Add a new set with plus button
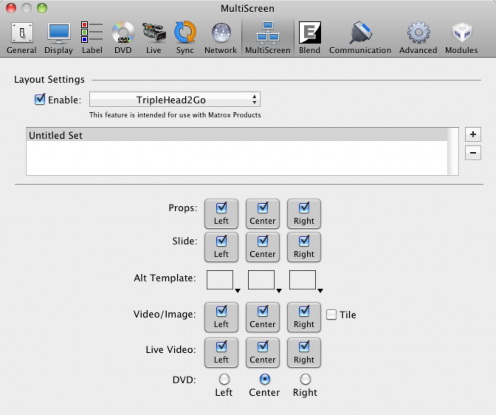Screen dimensions: 496x415 (473, 135)
